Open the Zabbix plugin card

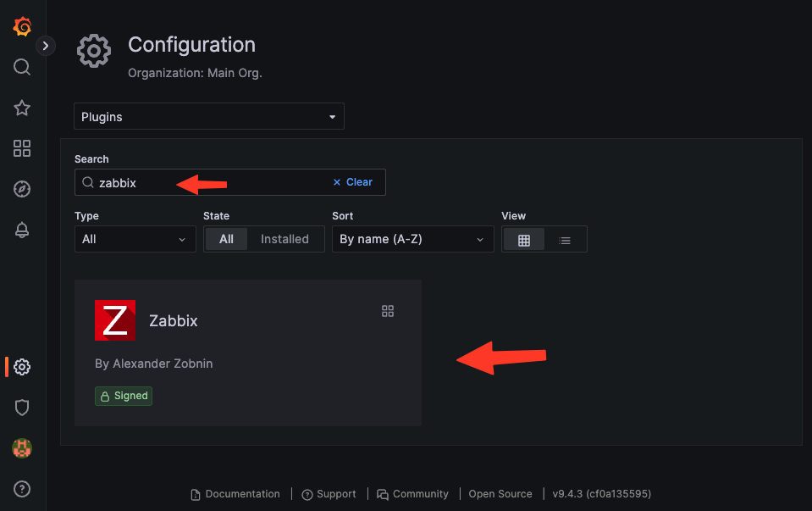[248, 353]
